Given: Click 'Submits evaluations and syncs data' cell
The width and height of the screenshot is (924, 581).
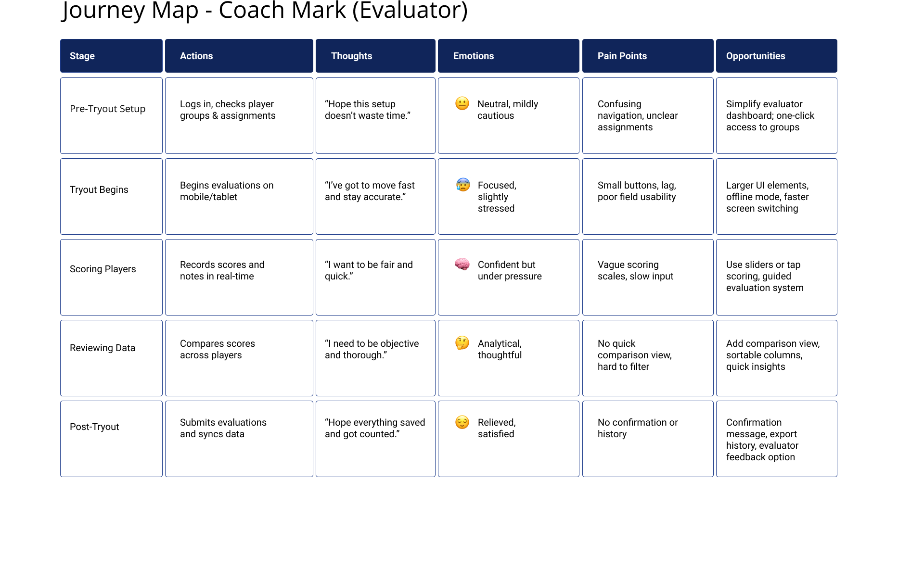Looking at the screenshot, I should pos(239,439).
